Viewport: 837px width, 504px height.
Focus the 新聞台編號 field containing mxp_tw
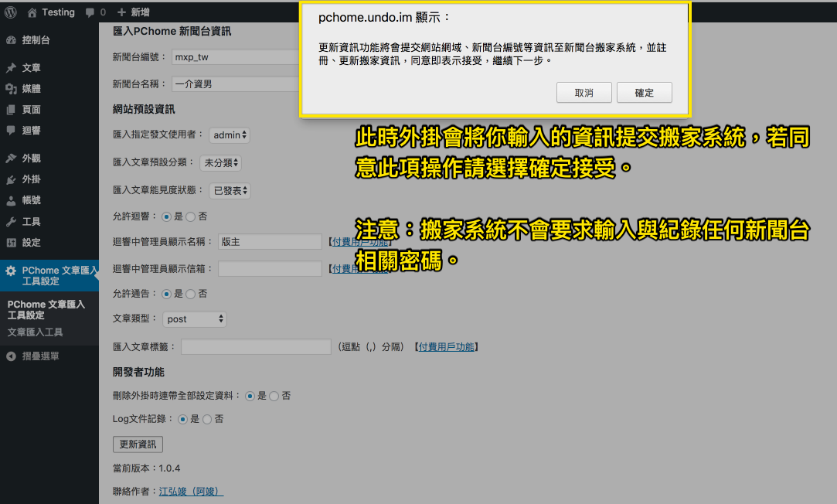[x=237, y=57]
